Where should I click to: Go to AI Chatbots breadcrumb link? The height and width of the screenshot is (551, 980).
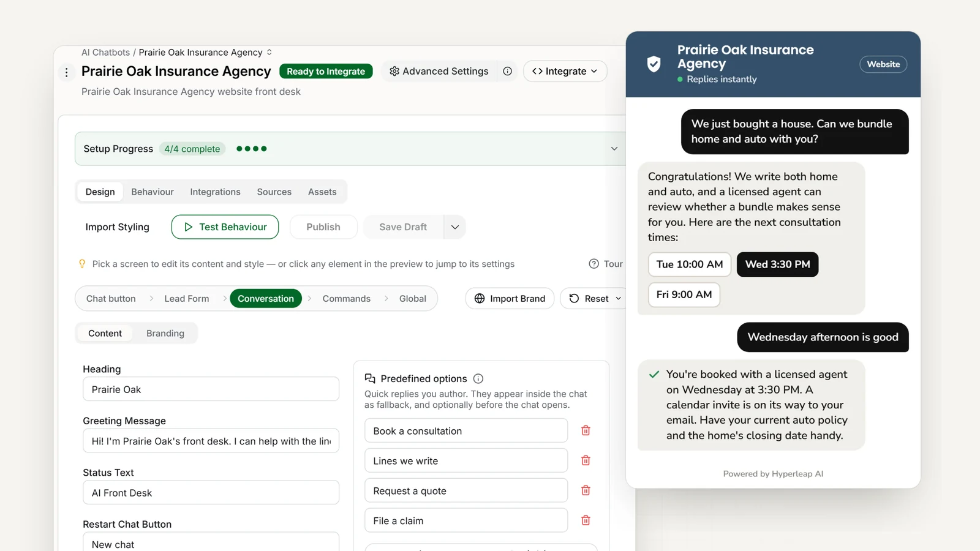click(x=105, y=53)
